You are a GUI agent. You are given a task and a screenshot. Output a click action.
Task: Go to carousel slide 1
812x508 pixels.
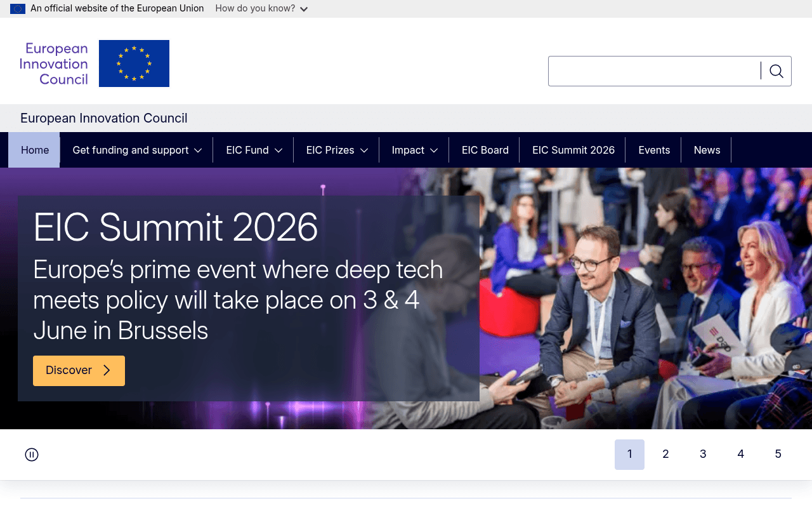click(629, 455)
